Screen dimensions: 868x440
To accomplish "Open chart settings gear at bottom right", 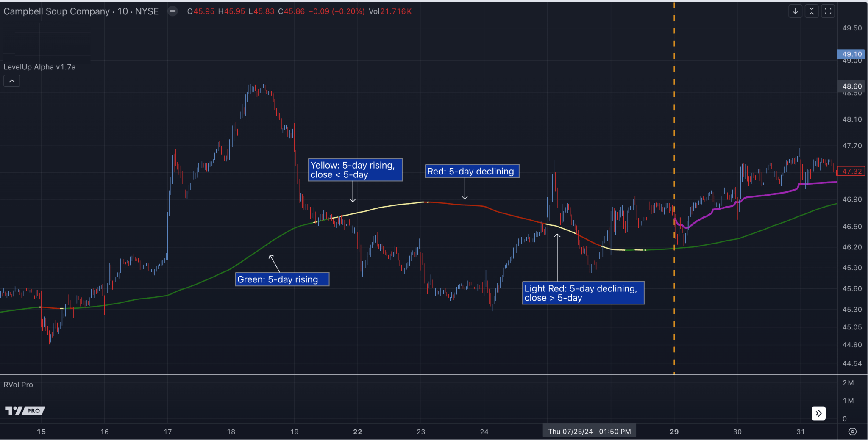I will [x=852, y=432].
